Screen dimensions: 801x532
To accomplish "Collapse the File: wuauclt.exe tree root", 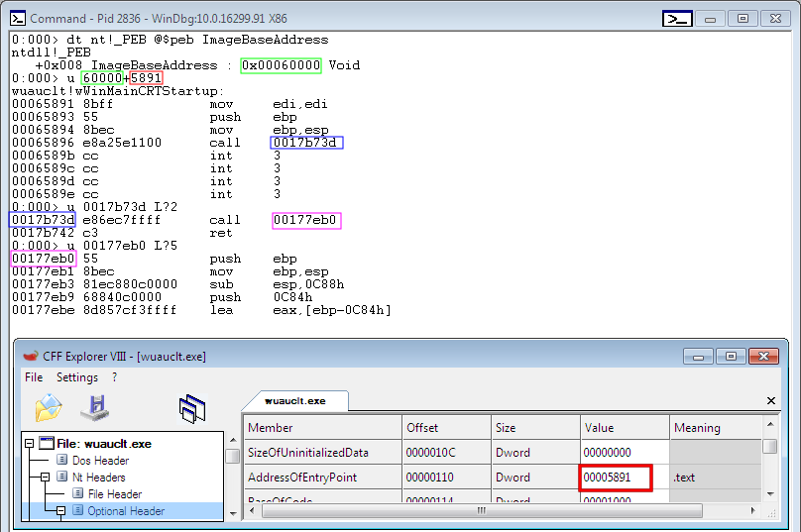I will [29, 443].
